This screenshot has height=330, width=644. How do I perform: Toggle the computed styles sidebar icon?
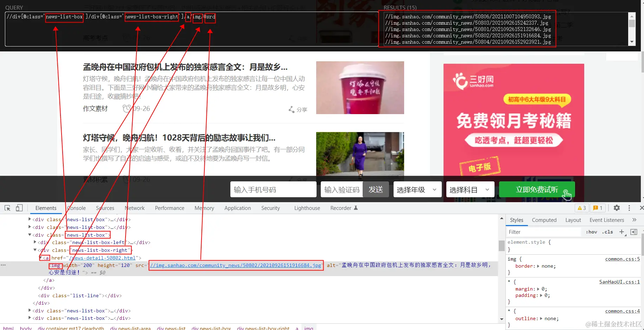[634, 232]
